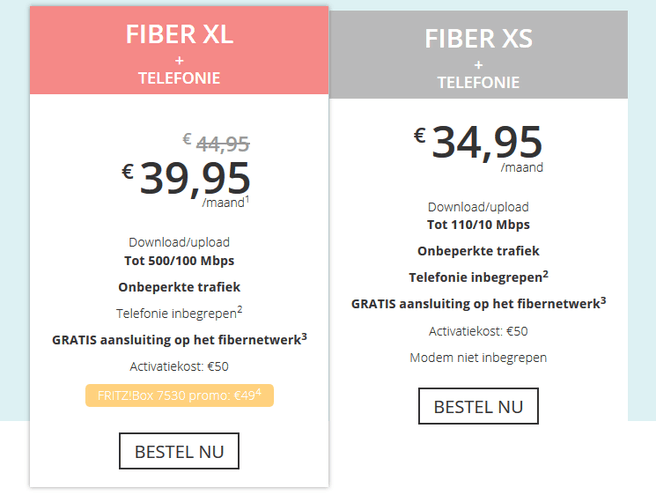Select the FIBER XS header title

pyautogui.click(x=478, y=39)
